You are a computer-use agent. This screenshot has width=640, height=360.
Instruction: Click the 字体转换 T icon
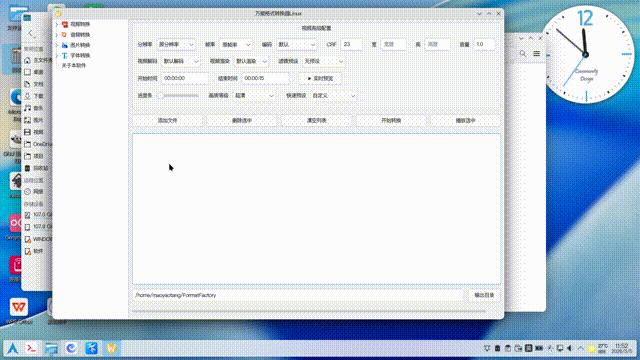pyautogui.click(x=64, y=55)
